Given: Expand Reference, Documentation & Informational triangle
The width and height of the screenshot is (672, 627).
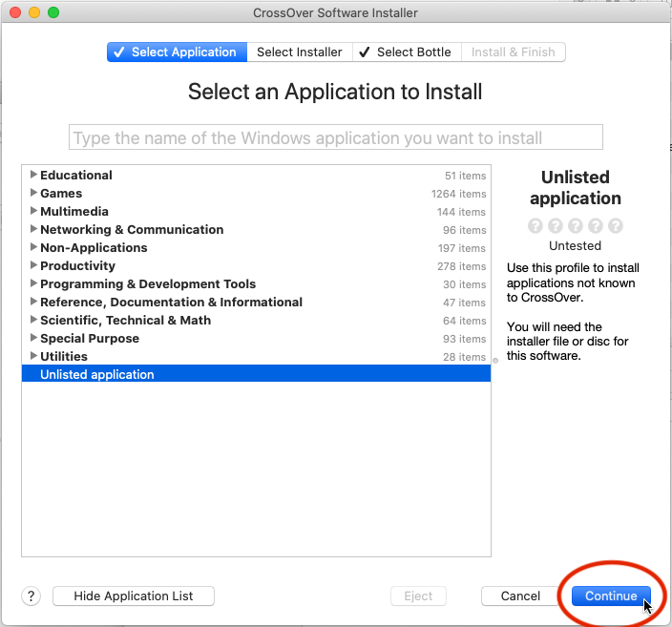Looking at the screenshot, I should pyautogui.click(x=33, y=302).
